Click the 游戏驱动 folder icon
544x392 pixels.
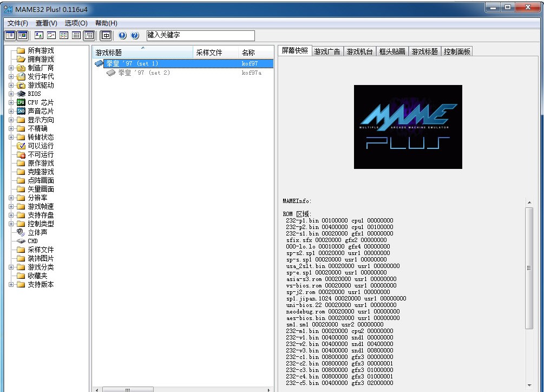click(21, 86)
